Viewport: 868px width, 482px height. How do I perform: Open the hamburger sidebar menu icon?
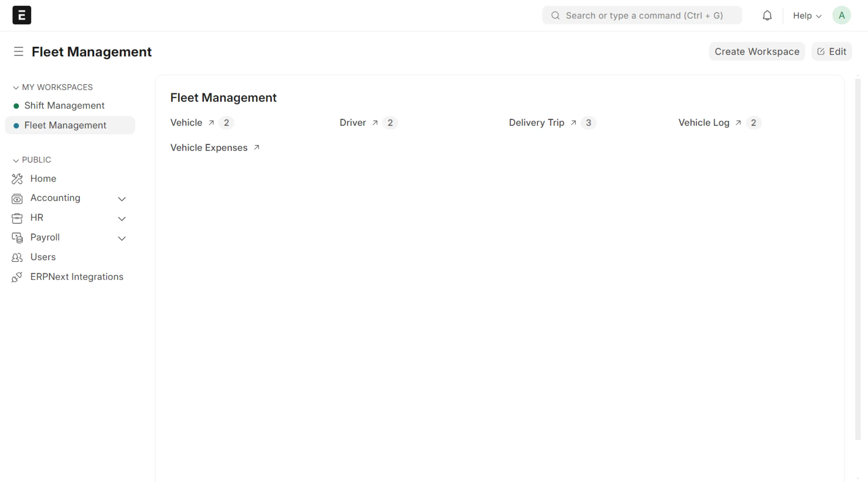[19, 51]
